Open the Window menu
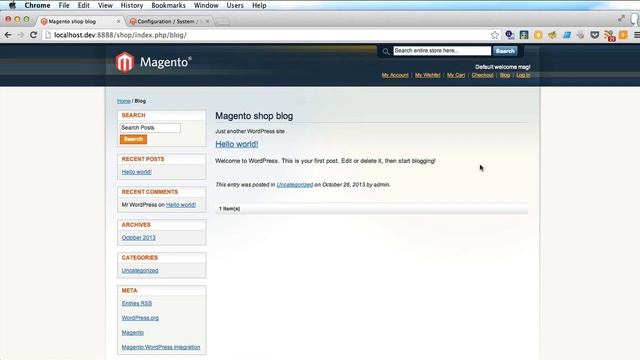Screen dimensions: 640x360 pyautogui.click(x=206, y=5)
